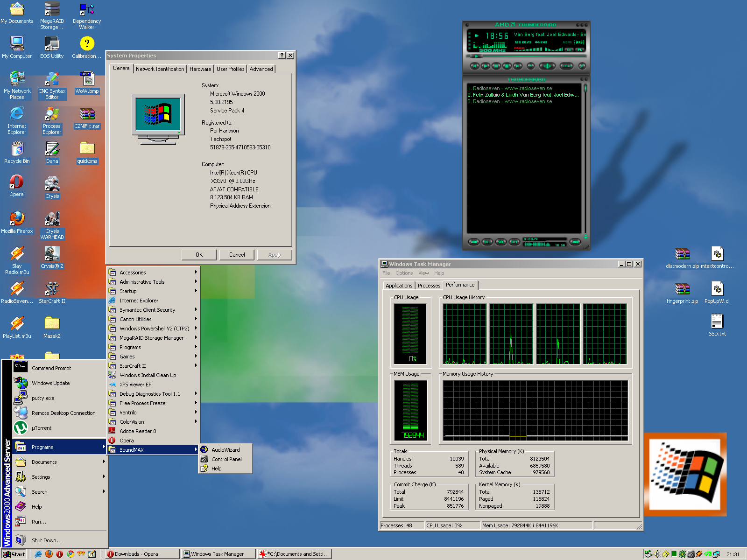
Task: Open Adobe Reader 8 from Programs
Action: [x=154, y=431]
